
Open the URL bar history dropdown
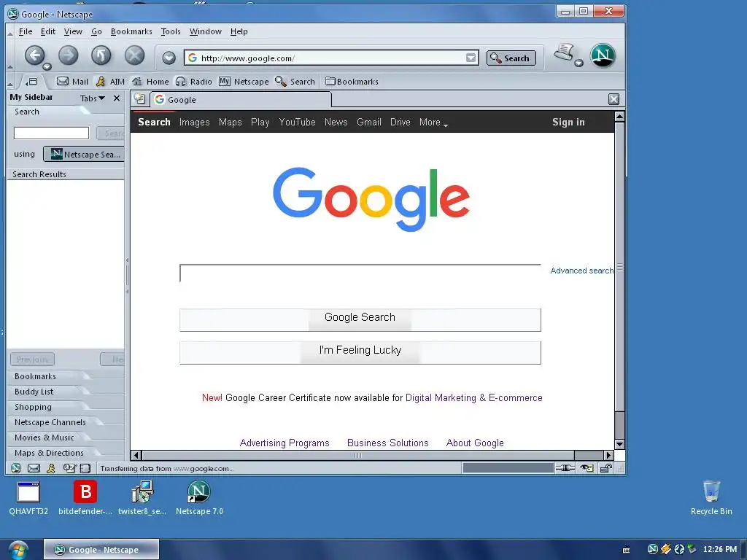(x=471, y=58)
